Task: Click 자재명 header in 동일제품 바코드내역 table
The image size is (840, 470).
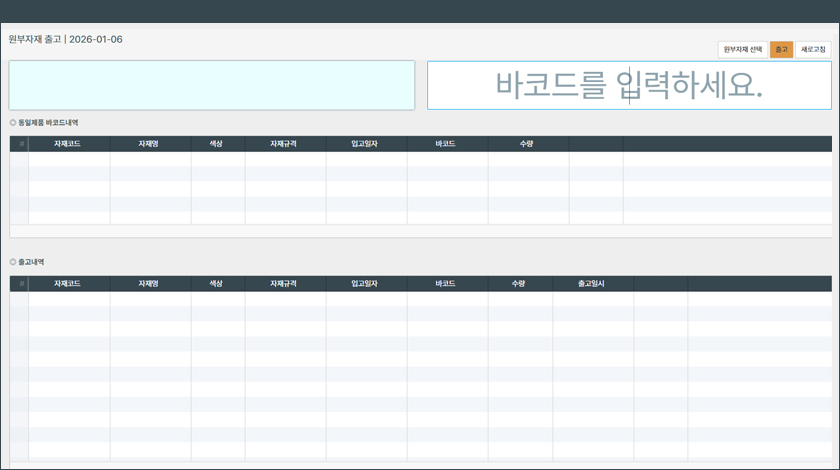Action: pos(149,144)
